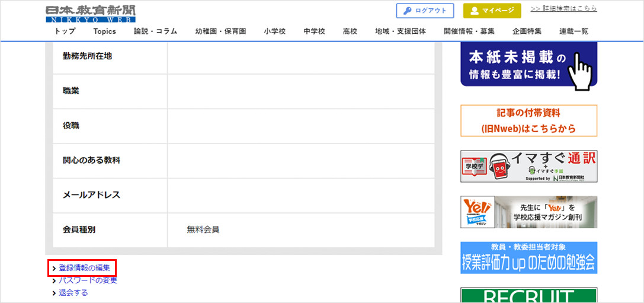
Task: Click the 役職 row label
Action: [x=71, y=126]
